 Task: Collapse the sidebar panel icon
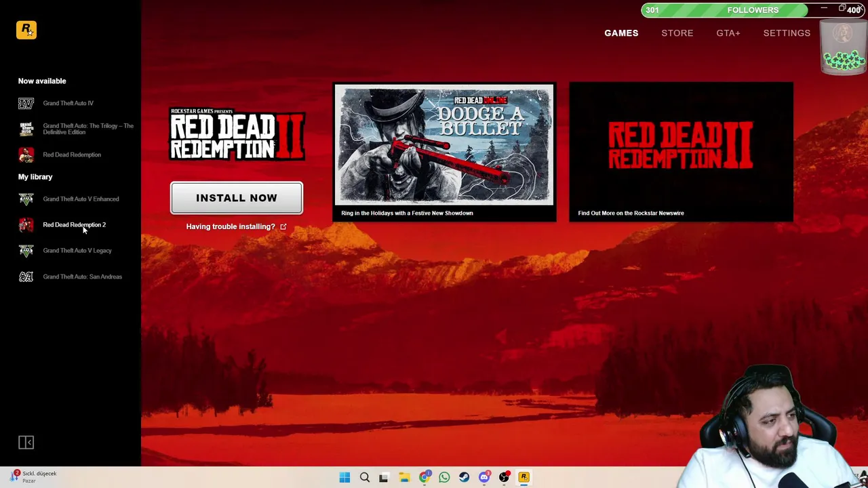coord(26,443)
